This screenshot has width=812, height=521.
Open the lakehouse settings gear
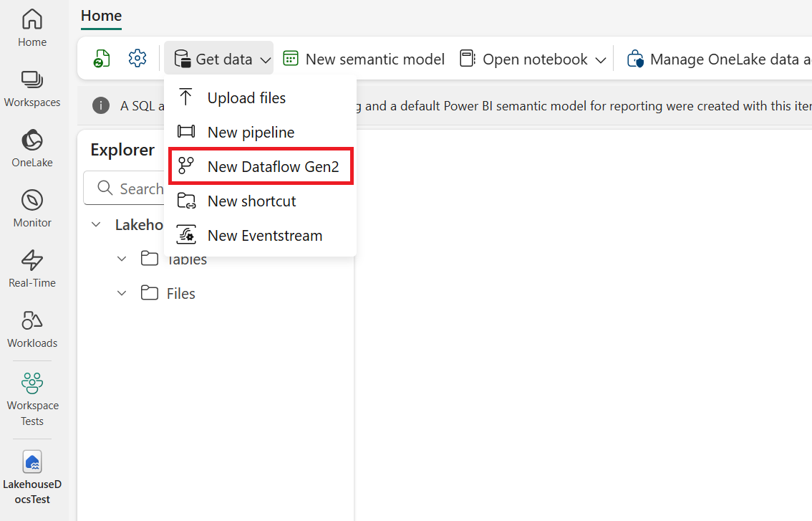(x=137, y=58)
